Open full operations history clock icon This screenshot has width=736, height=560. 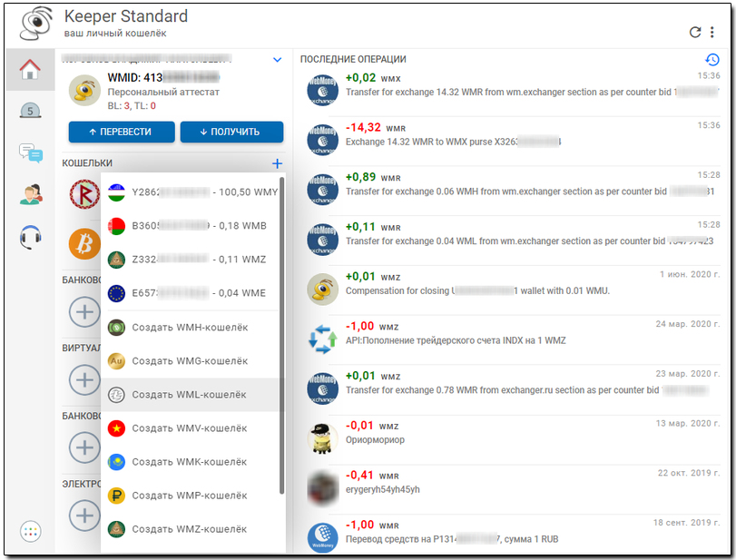712,60
